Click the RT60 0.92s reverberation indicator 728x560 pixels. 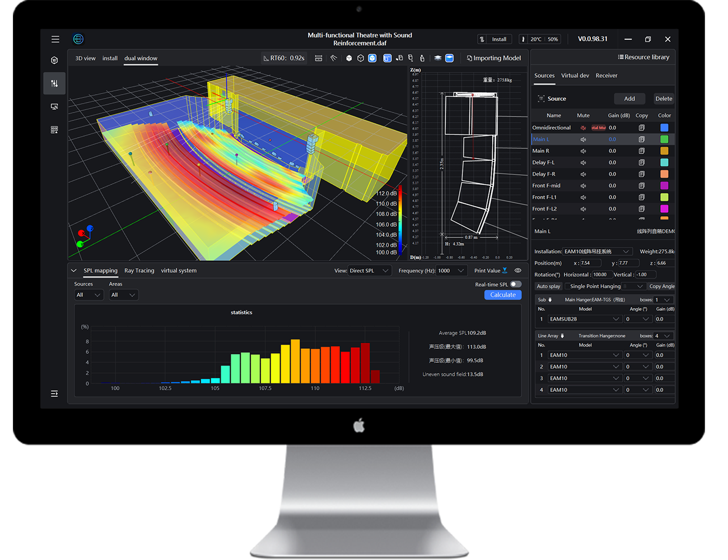tap(284, 58)
